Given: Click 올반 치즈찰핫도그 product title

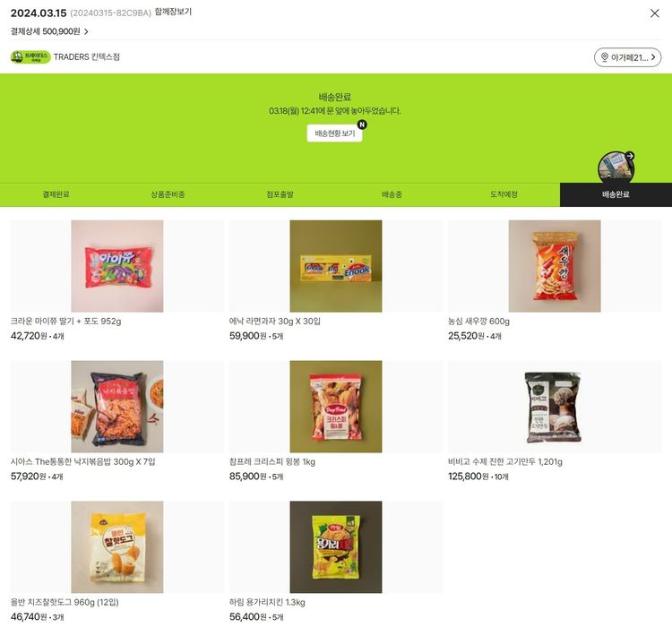Looking at the screenshot, I should 65,603.
